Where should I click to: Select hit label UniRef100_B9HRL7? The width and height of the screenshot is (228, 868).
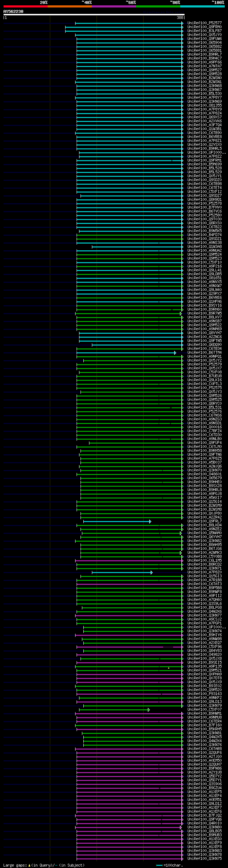point(204,55)
